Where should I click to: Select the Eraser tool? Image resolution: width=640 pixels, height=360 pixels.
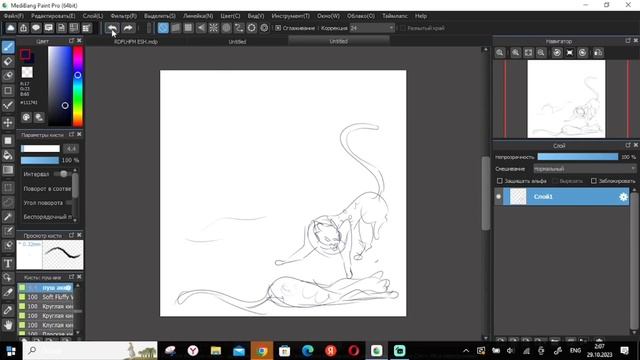click(8, 62)
